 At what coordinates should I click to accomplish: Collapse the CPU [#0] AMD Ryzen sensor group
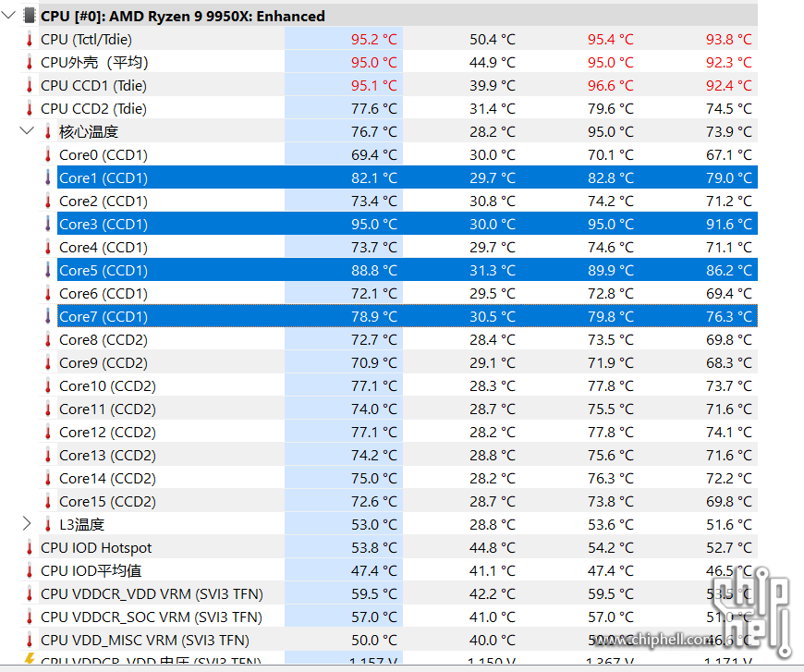coord(8,15)
